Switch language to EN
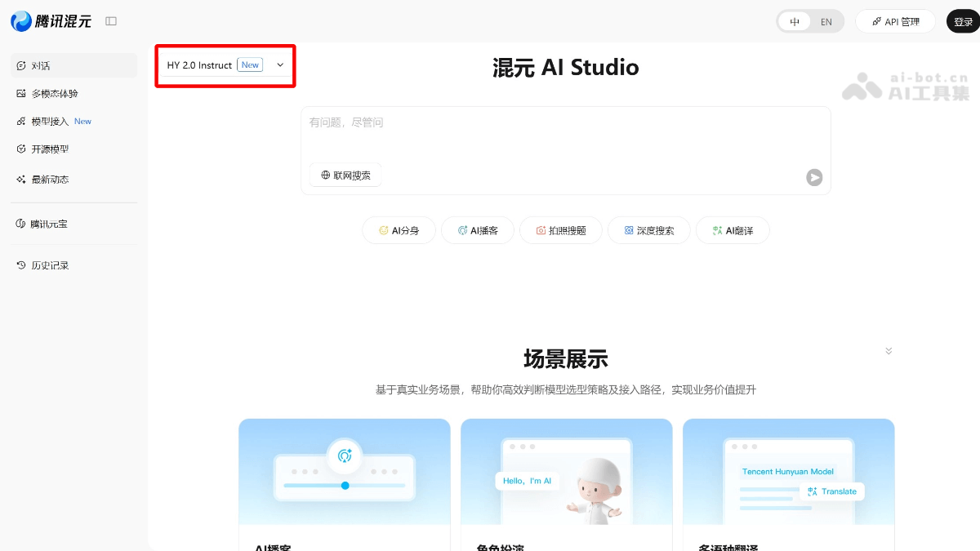This screenshot has height=551, width=980. [826, 21]
